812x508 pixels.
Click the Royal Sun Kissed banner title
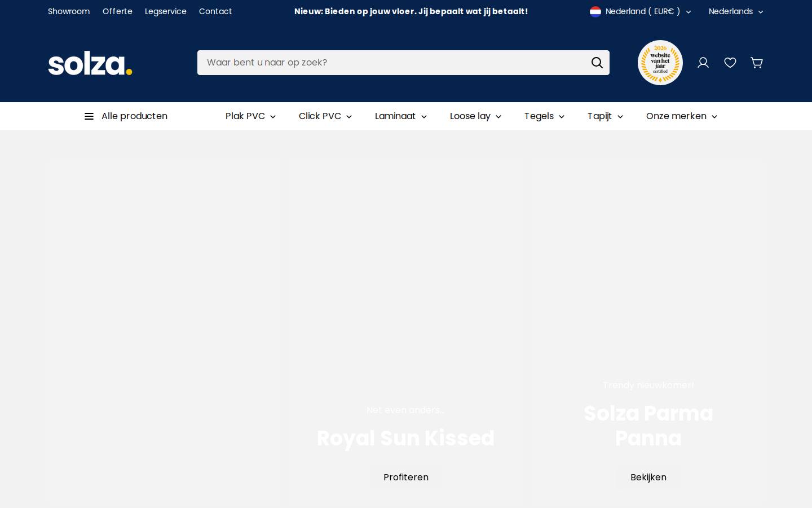[406, 438]
